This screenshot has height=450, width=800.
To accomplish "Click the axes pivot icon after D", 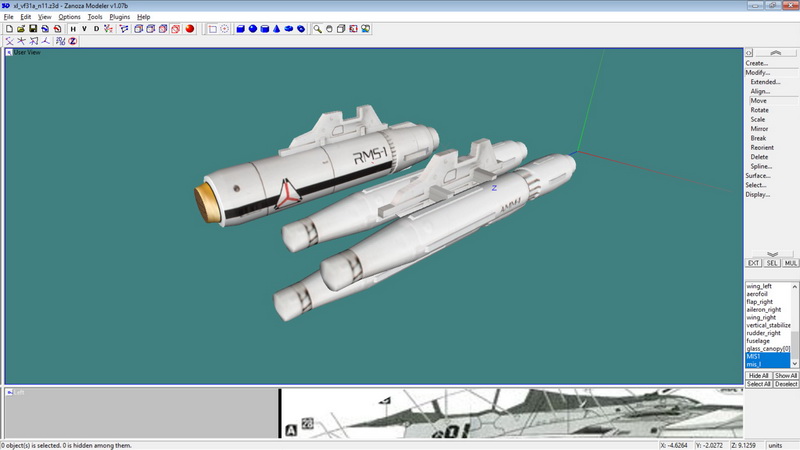I will coord(108,29).
